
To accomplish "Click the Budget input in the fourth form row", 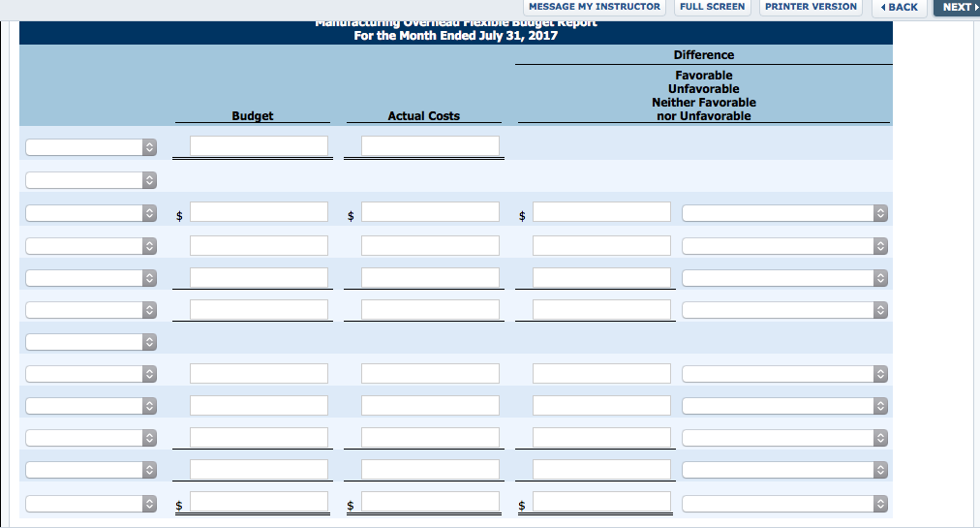I will click(259, 245).
